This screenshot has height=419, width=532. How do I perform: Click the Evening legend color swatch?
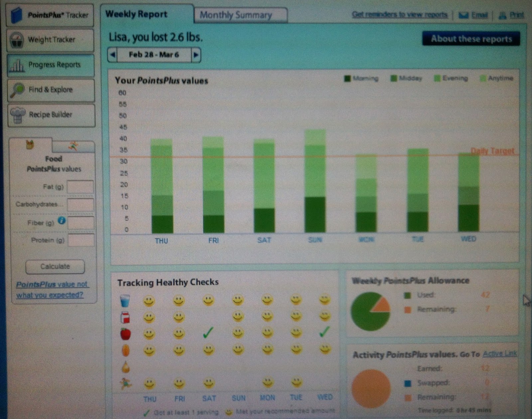(x=437, y=79)
